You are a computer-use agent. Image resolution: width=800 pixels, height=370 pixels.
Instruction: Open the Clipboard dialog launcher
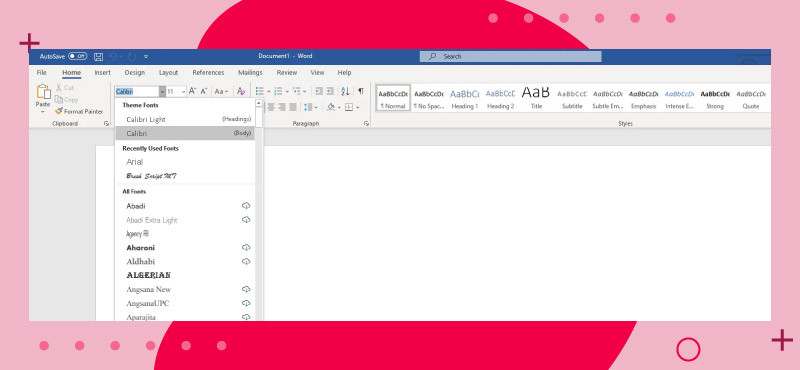[107, 124]
